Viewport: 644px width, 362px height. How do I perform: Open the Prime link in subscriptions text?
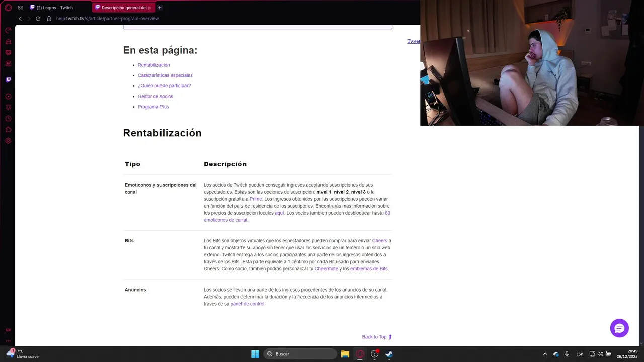coord(256,199)
